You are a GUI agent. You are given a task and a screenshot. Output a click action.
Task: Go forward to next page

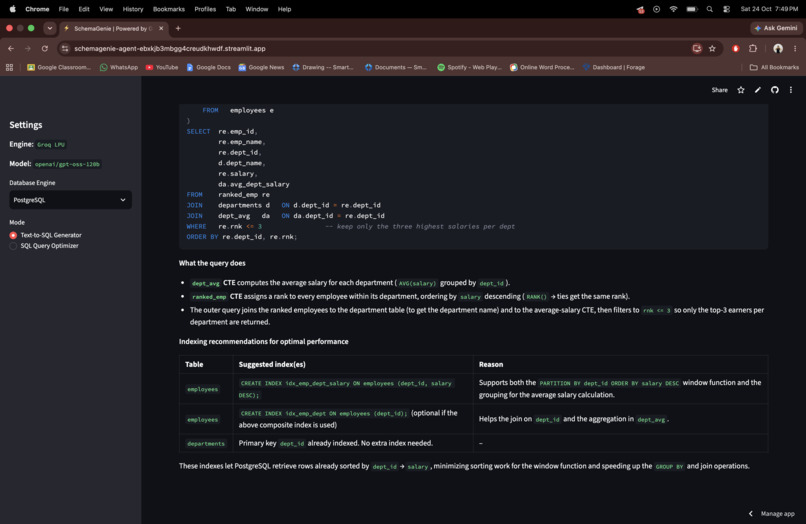coord(28,48)
